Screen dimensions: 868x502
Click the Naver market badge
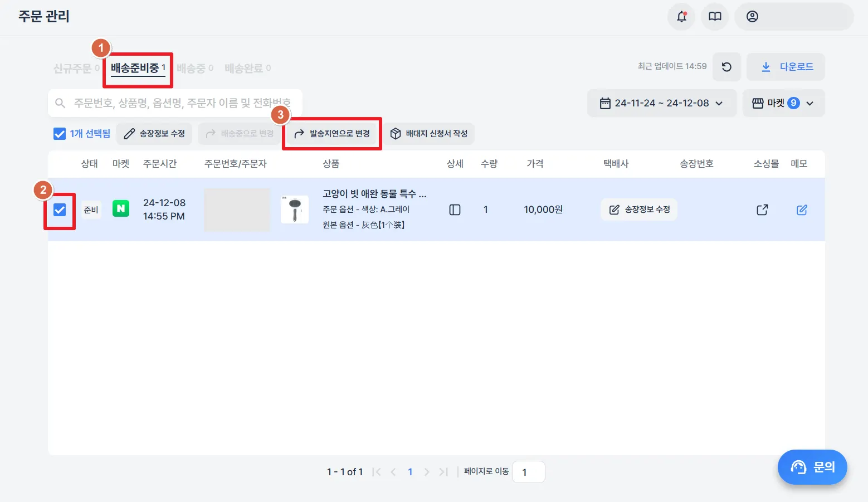pos(120,208)
